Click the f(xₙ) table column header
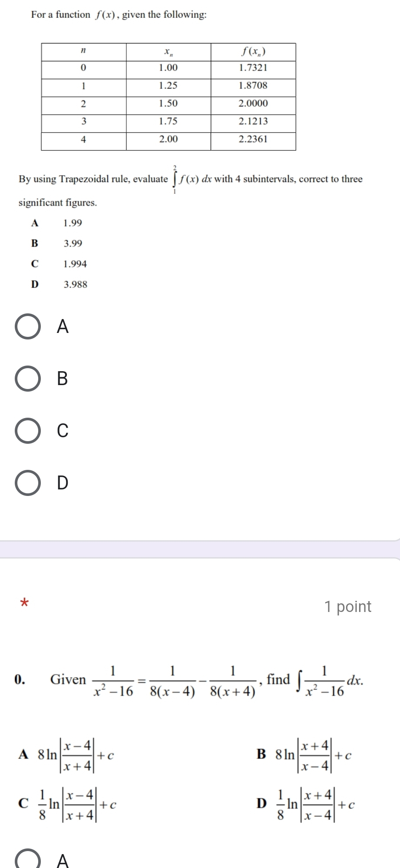 click(x=253, y=52)
